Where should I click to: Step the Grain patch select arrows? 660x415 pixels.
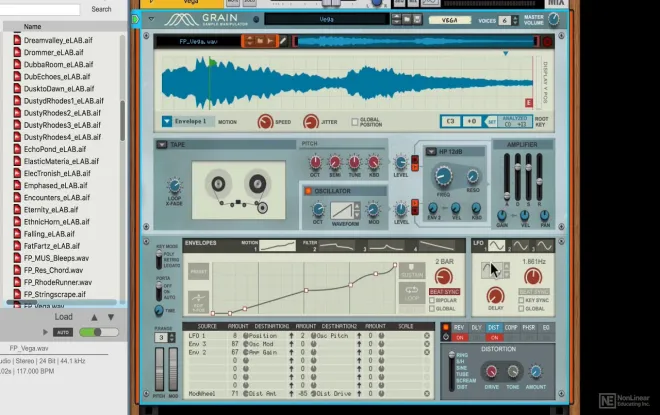point(396,20)
